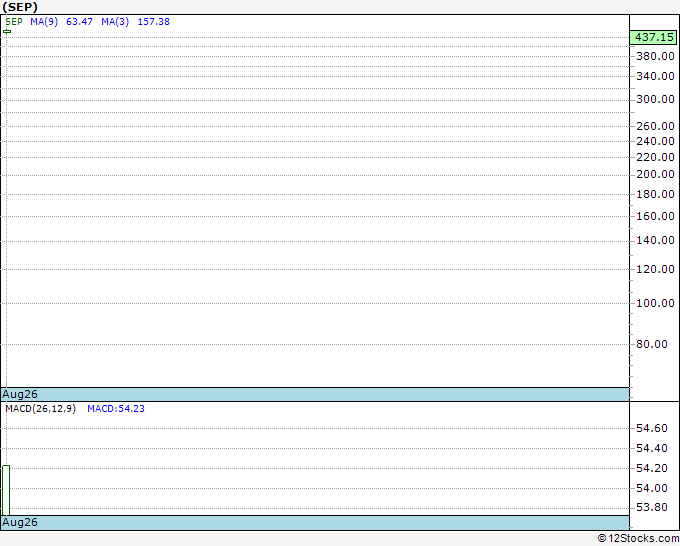Click the 80.00 price axis label
This screenshot has height=546, width=680.
click(x=652, y=344)
